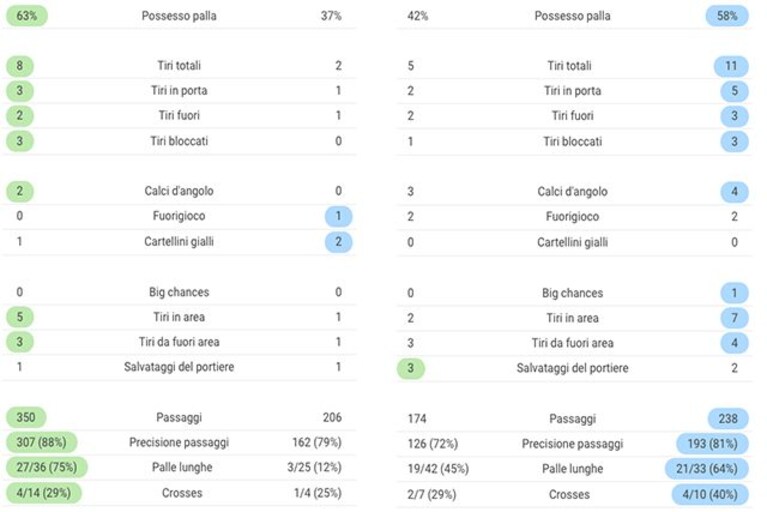
Task: Select the 4/10 (40%) Crosses badge
Action: coord(710,494)
